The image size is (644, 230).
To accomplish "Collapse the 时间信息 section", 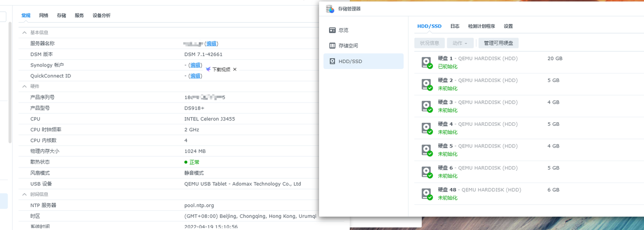I will coord(24,194).
